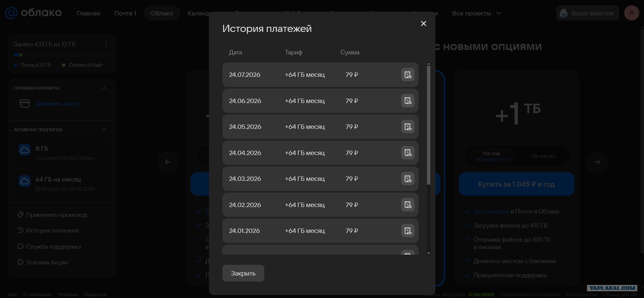The image size is (644, 298).
Task: Click the 64 ГБ на месяц subscription
Action: (62, 184)
